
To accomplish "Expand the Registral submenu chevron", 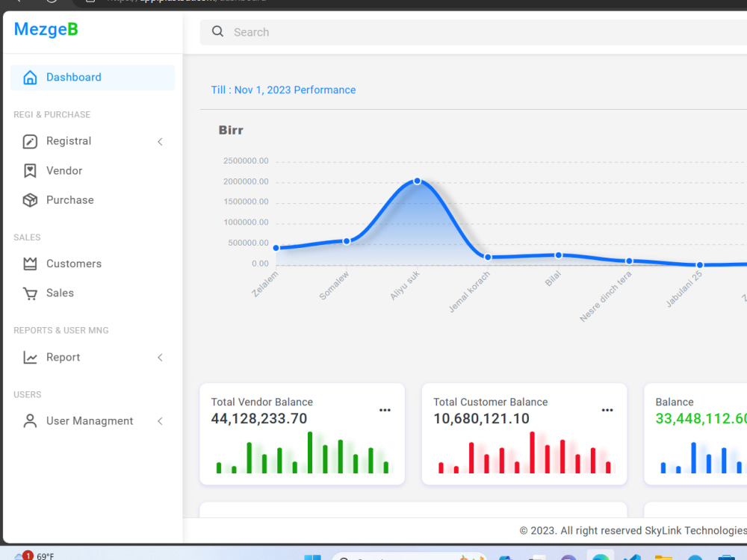I will 160,141.
